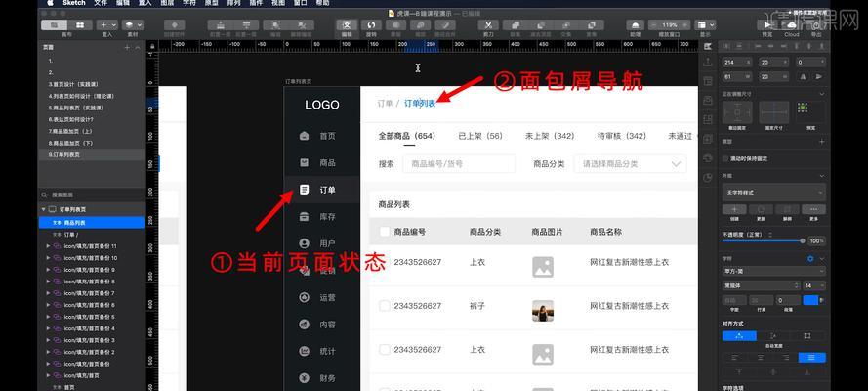Viewport: 868px width, 391px height.
Task: Open the Sketch application menu
Action: point(74,3)
